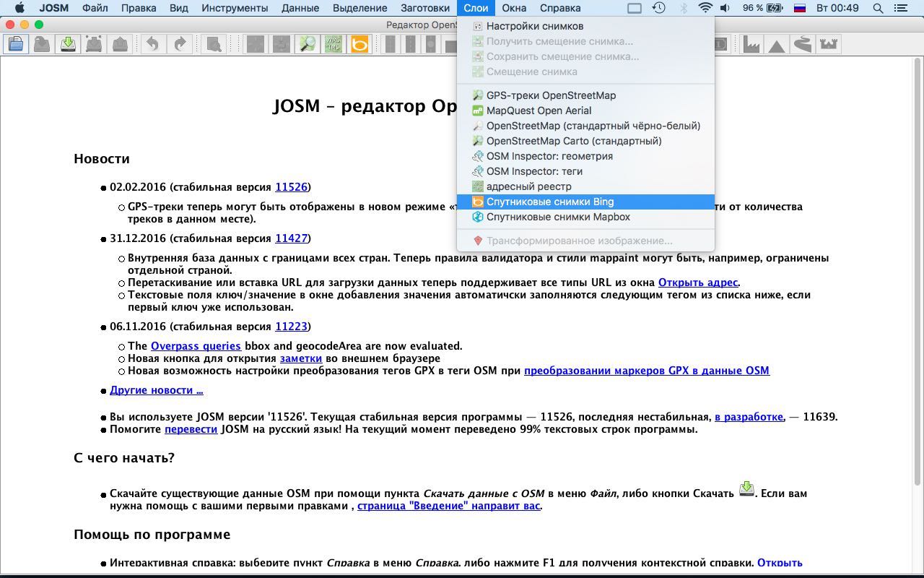
Task: Open the Данные menu
Action: click(x=300, y=8)
